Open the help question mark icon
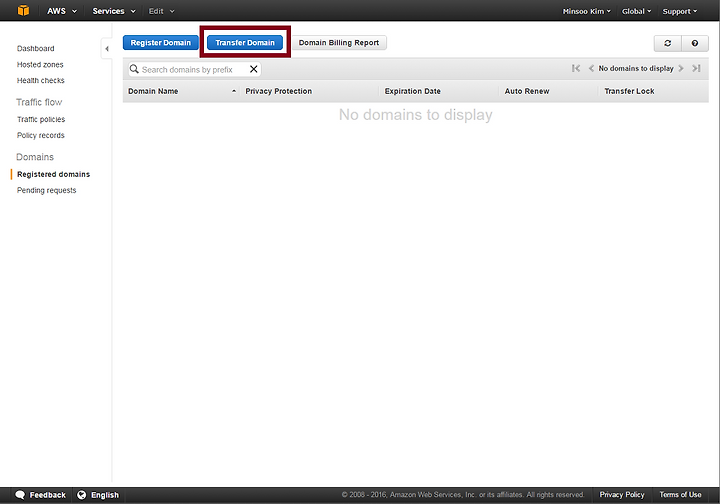 pyautogui.click(x=695, y=43)
